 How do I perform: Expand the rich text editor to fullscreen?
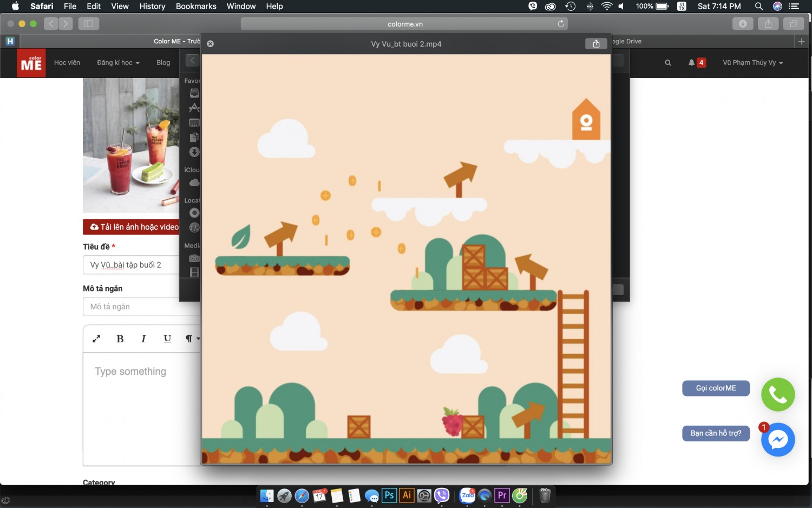(96, 338)
